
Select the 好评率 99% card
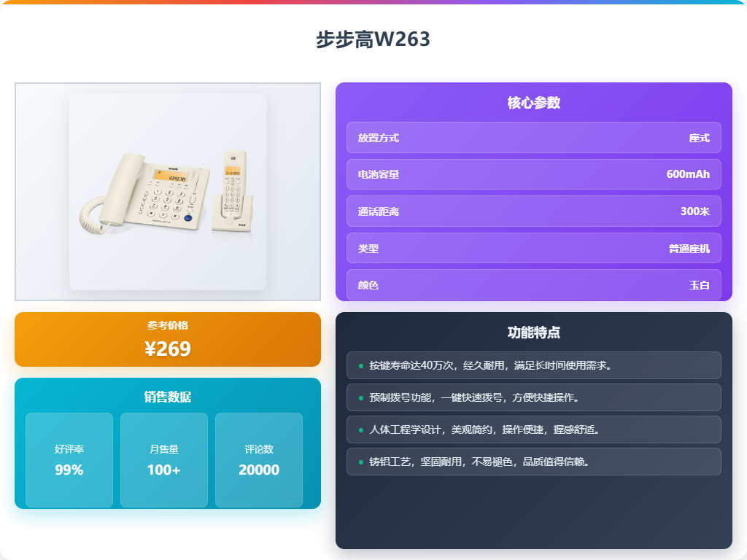click(69, 460)
